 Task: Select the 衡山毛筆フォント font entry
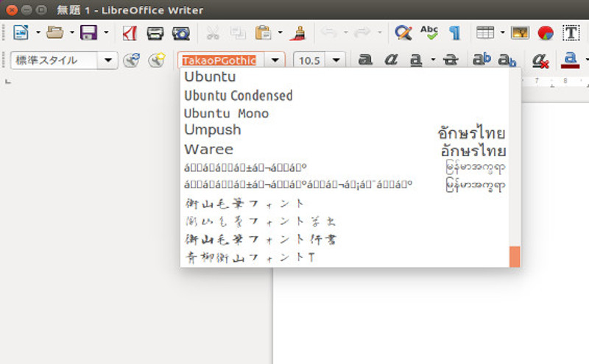tap(345, 204)
